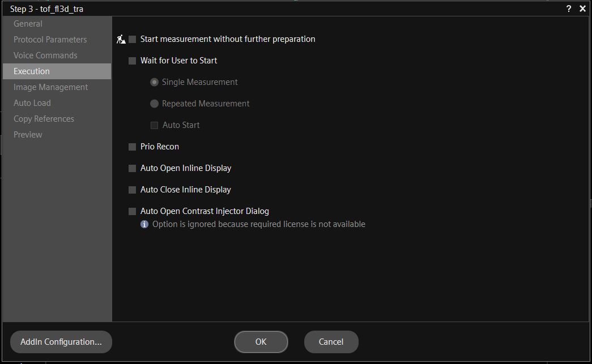The image size is (592, 364).
Task: Dismiss the dialog with Cancel
Action: (331, 342)
